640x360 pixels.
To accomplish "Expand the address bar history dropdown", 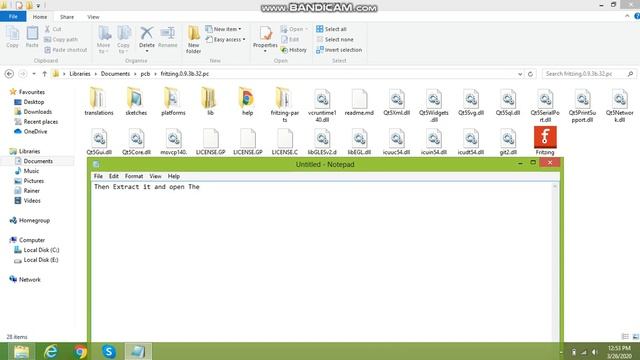I will pos(520,74).
